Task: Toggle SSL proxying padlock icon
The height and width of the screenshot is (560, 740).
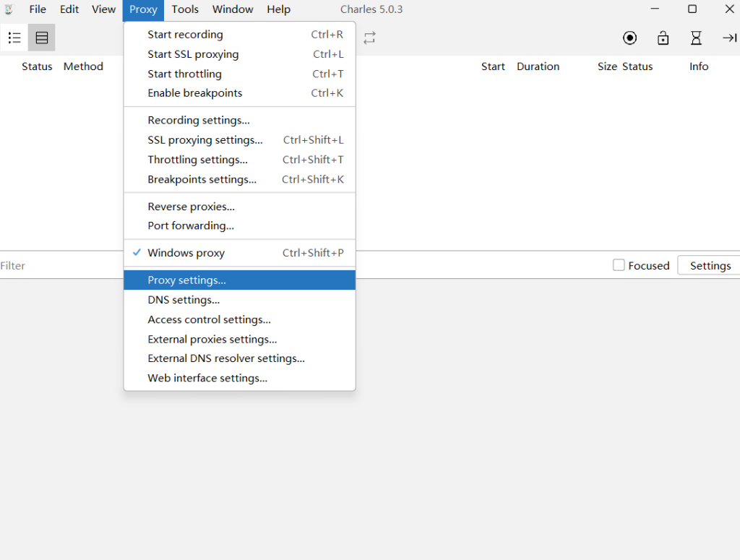Action: [663, 38]
